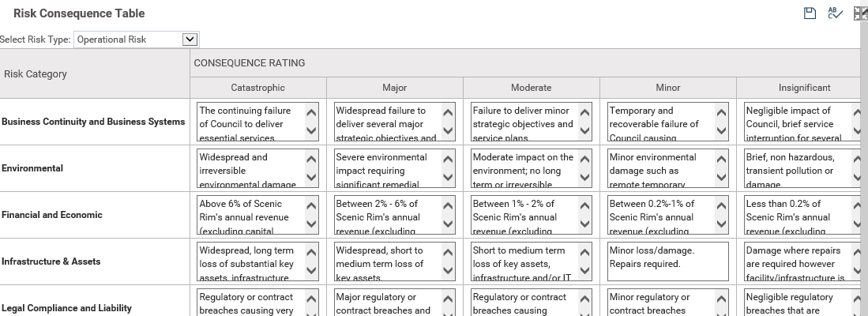
Task: Focus Legal Compliance Major text area
Action: pos(386,303)
